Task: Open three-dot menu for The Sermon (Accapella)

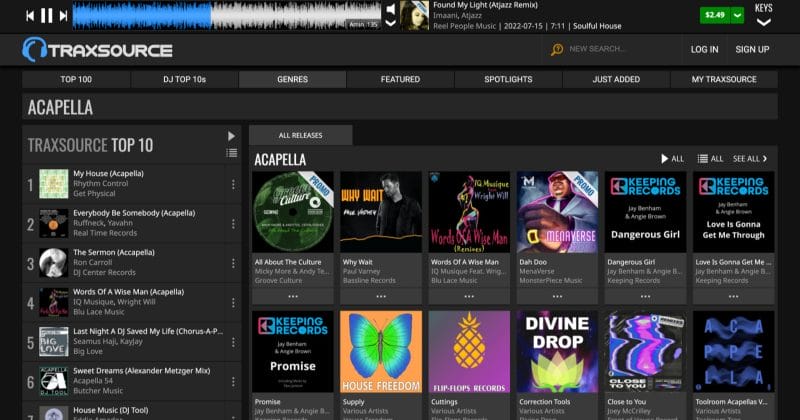Action: [233, 262]
